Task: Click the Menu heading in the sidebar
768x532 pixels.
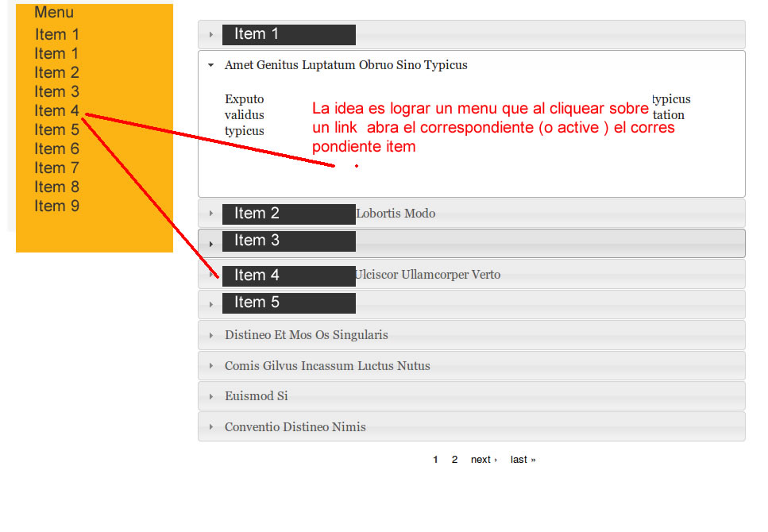Action: pos(52,12)
